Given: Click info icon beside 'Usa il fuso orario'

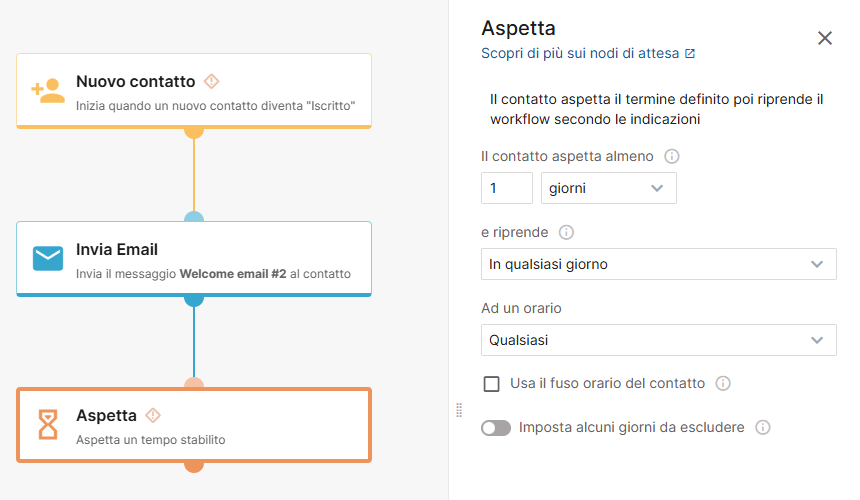Looking at the screenshot, I should coord(723,383).
